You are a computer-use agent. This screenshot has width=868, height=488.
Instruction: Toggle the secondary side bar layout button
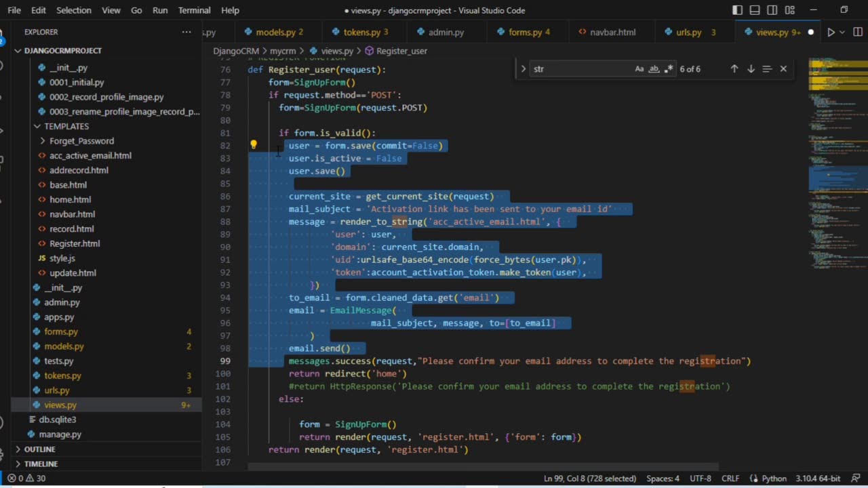point(772,10)
